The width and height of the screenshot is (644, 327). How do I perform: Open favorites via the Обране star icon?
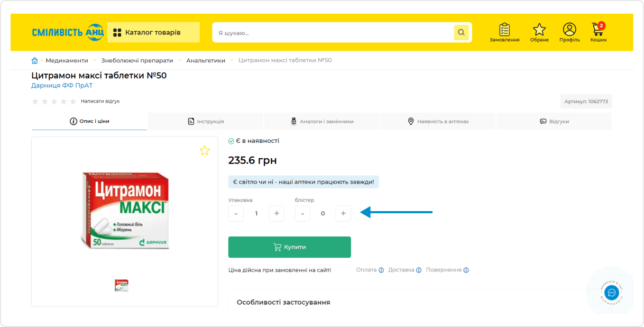(539, 32)
